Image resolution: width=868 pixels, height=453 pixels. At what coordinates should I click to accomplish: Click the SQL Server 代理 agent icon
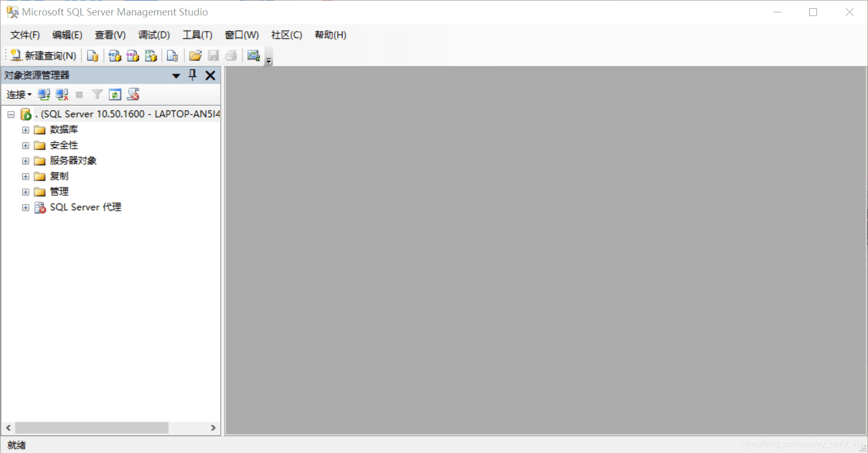40,207
